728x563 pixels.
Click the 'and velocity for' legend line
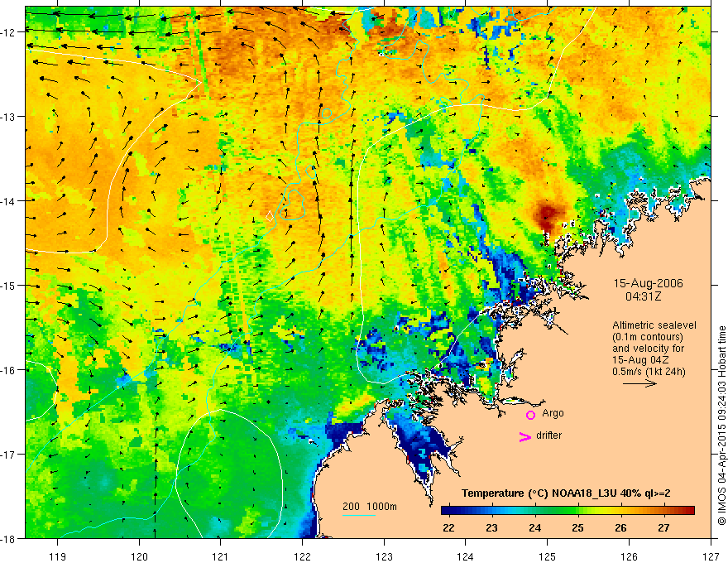pos(648,349)
